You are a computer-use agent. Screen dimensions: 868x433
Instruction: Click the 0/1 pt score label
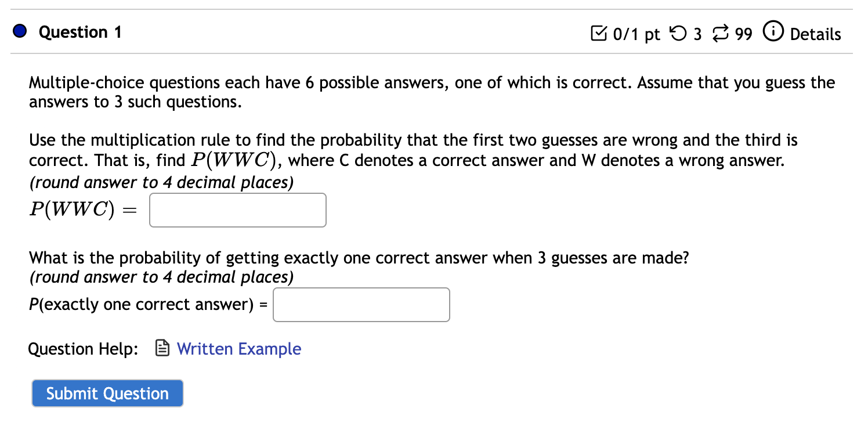(635, 34)
